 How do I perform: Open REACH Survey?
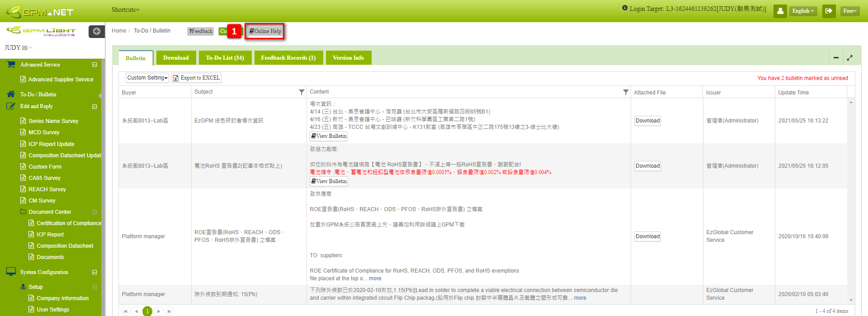coord(47,189)
